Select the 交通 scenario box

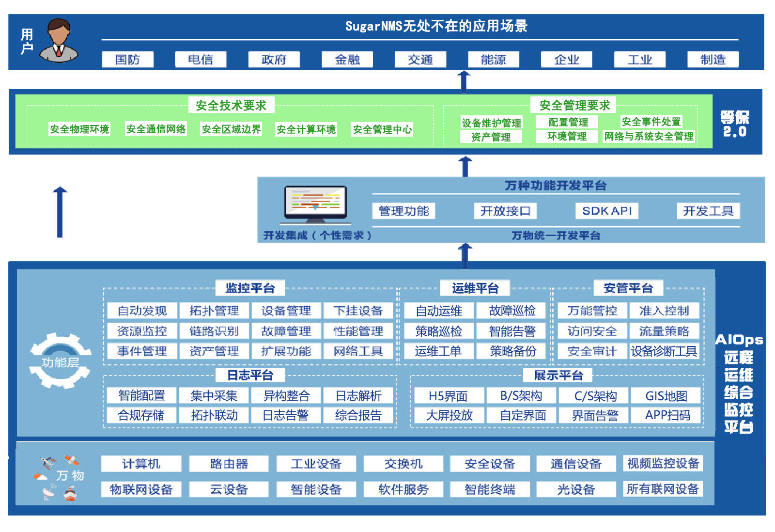click(x=420, y=60)
